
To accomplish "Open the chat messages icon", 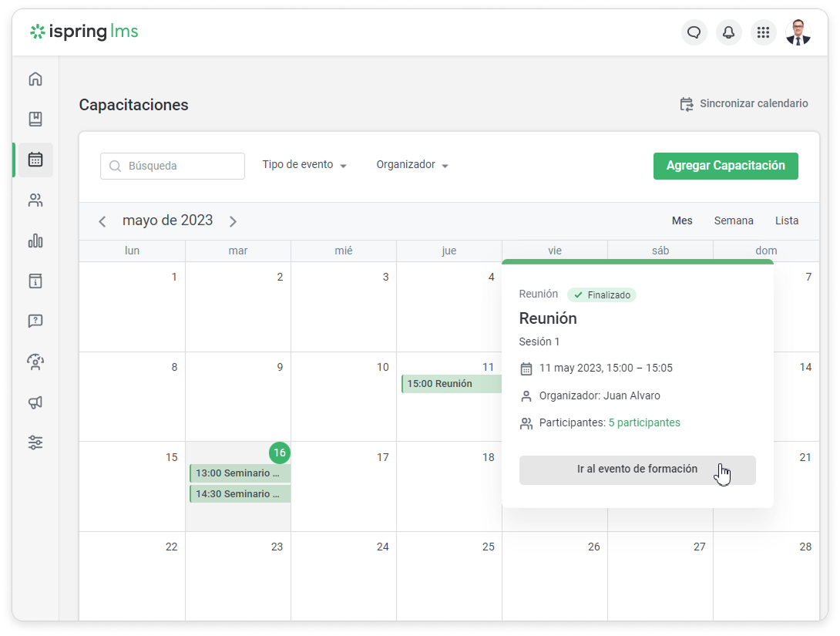I will pos(694,32).
